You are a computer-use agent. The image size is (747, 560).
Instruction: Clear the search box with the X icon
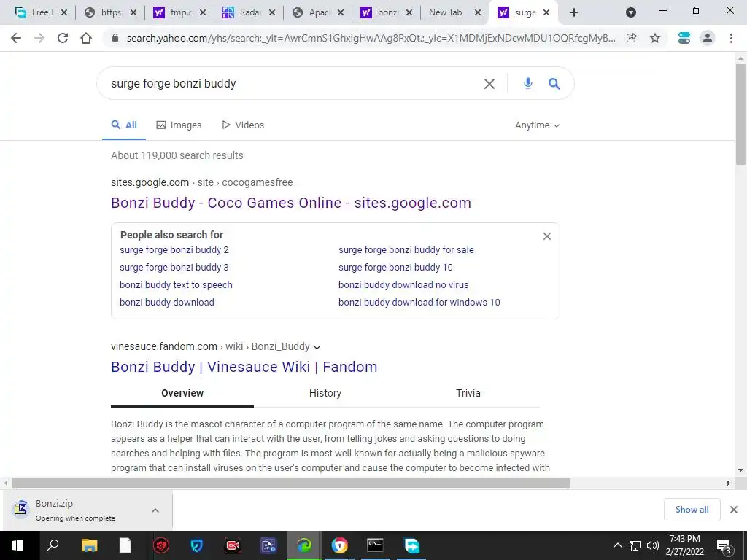pyautogui.click(x=489, y=84)
